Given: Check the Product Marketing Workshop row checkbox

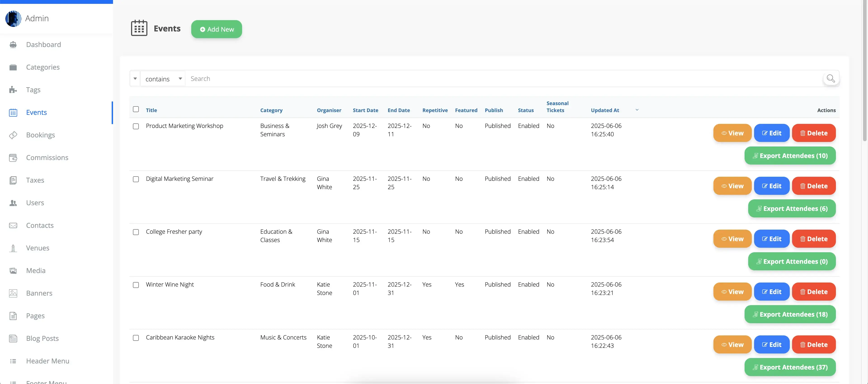Looking at the screenshot, I should 136,126.
